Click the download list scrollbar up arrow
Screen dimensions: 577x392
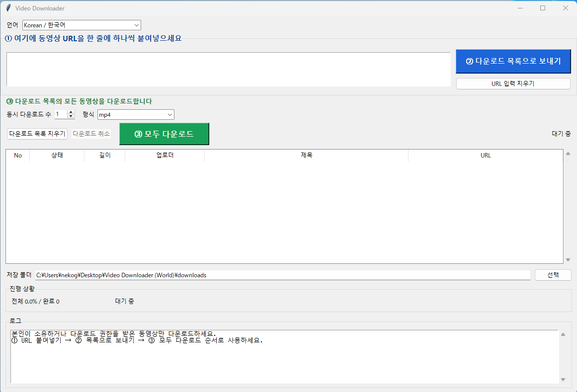[x=568, y=154]
